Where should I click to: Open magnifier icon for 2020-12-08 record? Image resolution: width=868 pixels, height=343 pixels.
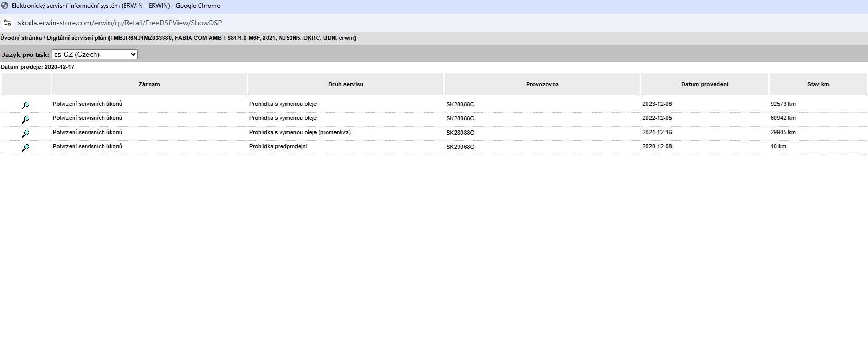click(25, 148)
